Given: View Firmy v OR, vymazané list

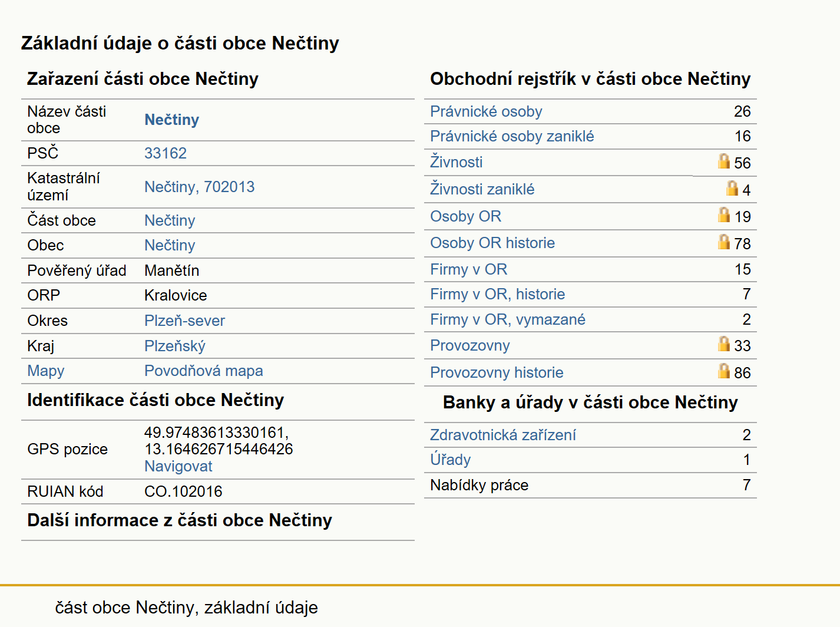Looking at the screenshot, I should pyautogui.click(x=508, y=319).
